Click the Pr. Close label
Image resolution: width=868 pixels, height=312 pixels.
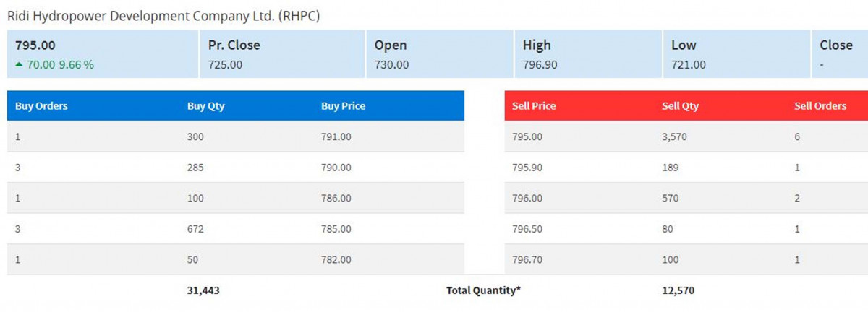pyautogui.click(x=234, y=45)
